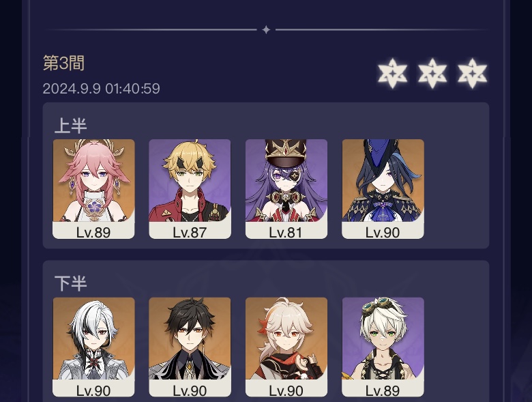
Task: Tap the Lv.87 level badge
Action: tap(190, 231)
